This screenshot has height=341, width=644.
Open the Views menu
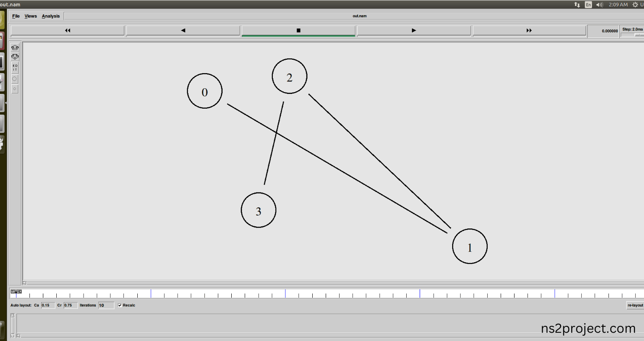(31, 16)
